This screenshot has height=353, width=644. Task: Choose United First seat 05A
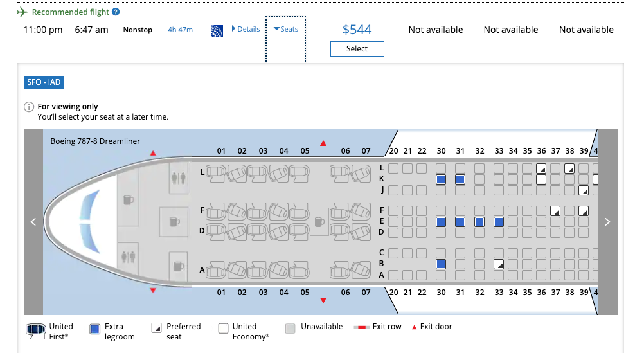[x=300, y=270]
